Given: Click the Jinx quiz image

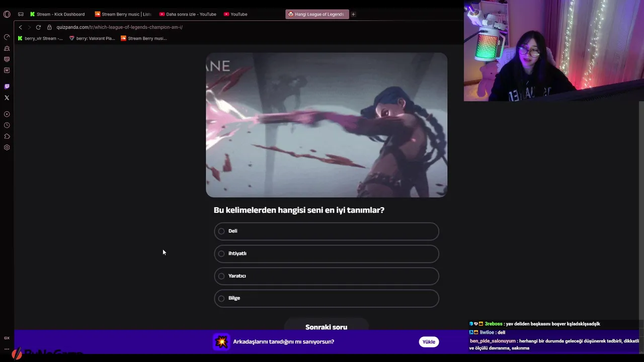Looking at the screenshot, I should (x=327, y=125).
